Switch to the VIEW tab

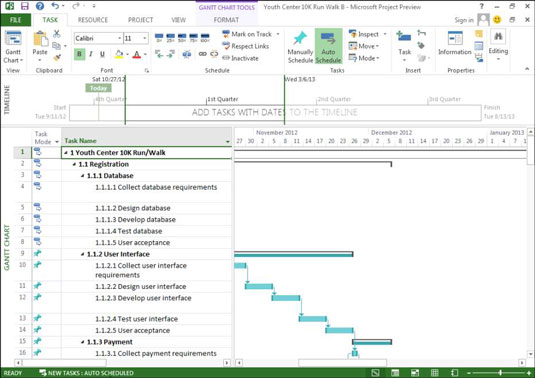point(178,20)
